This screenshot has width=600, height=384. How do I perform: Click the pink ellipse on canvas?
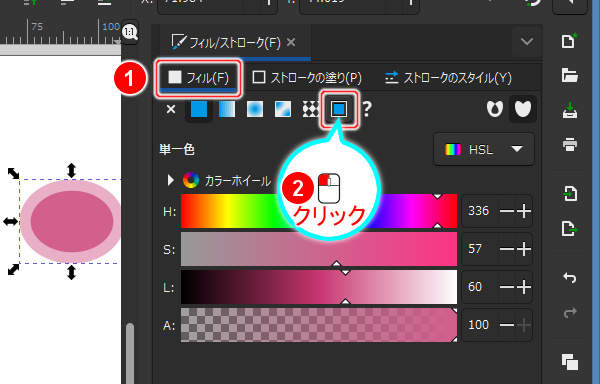72,221
